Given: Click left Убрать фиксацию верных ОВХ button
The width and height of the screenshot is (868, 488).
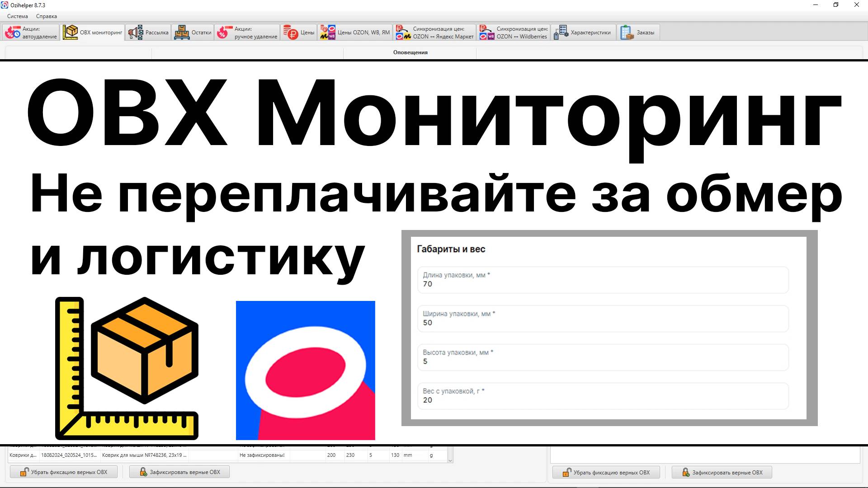Looking at the screenshot, I should pyautogui.click(x=64, y=472).
